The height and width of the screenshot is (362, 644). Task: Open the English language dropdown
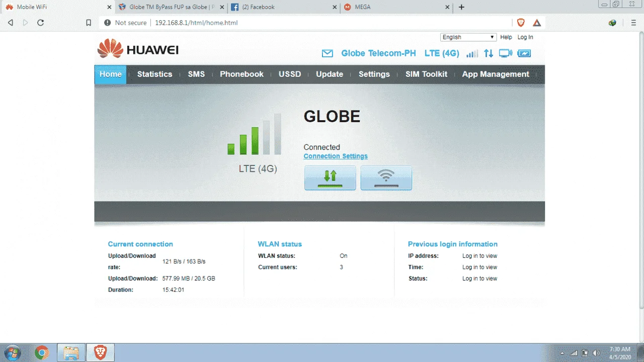tap(468, 37)
